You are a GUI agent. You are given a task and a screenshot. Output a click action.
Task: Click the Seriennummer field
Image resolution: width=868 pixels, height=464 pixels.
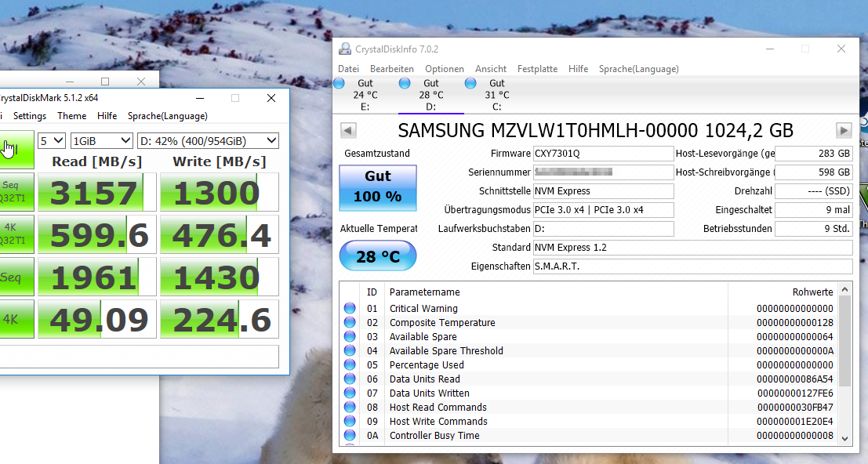pyautogui.click(x=604, y=172)
